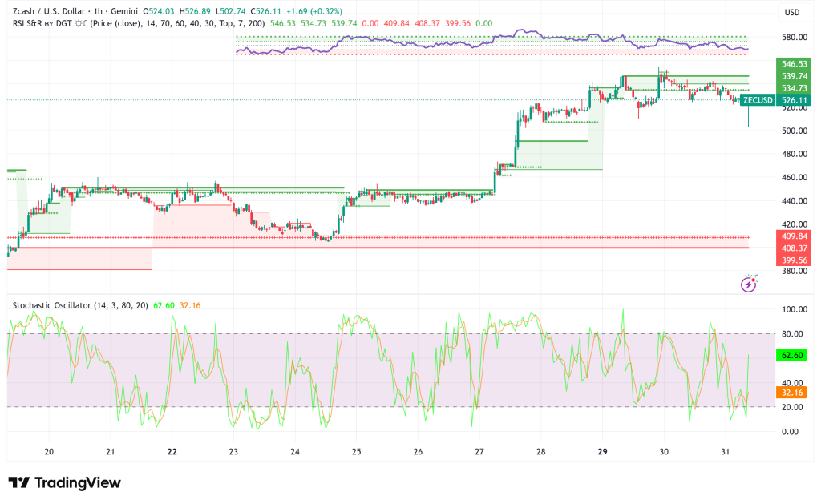
Task: Click the green 62.60 stochastic value label
Action: 794,355
